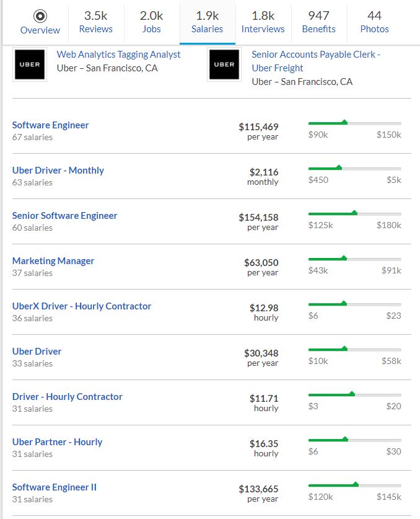The image size is (420, 519).
Task: Open Uber Partner - Hourly salary link
Action: [57, 442]
